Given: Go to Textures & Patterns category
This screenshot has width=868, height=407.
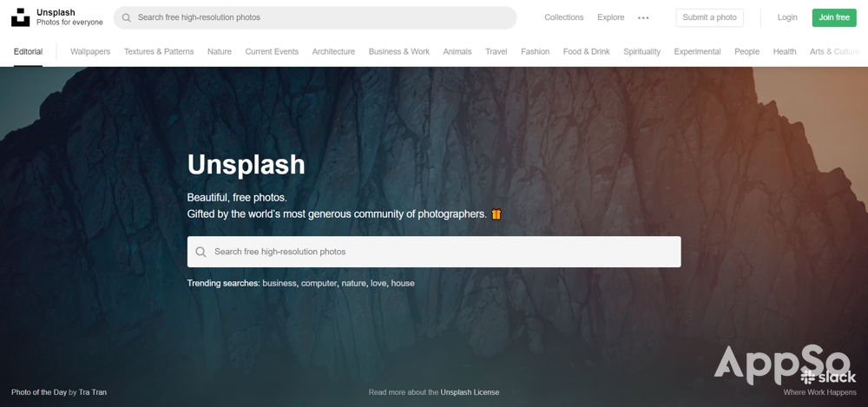Looking at the screenshot, I should [x=159, y=51].
